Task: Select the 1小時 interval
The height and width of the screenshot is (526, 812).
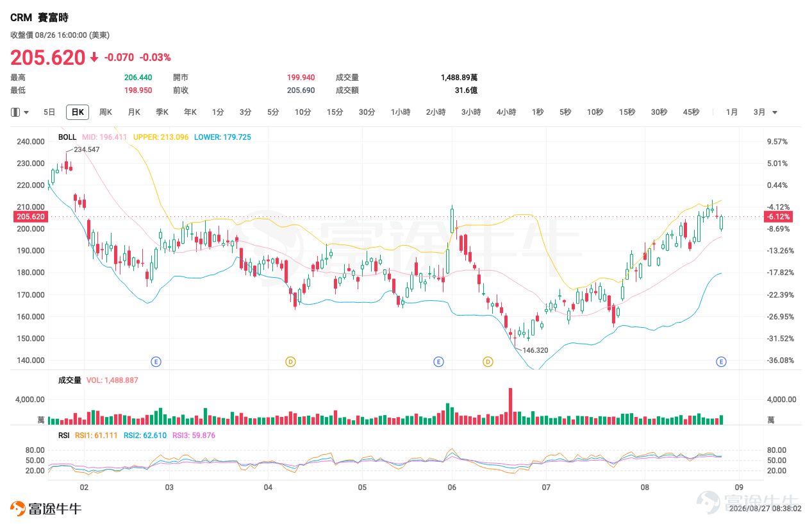Action: pyautogui.click(x=401, y=112)
